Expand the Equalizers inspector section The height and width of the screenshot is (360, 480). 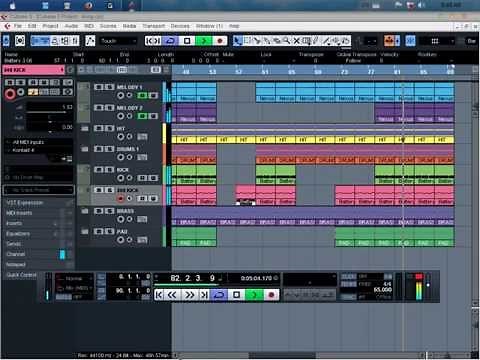click(38, 234)
